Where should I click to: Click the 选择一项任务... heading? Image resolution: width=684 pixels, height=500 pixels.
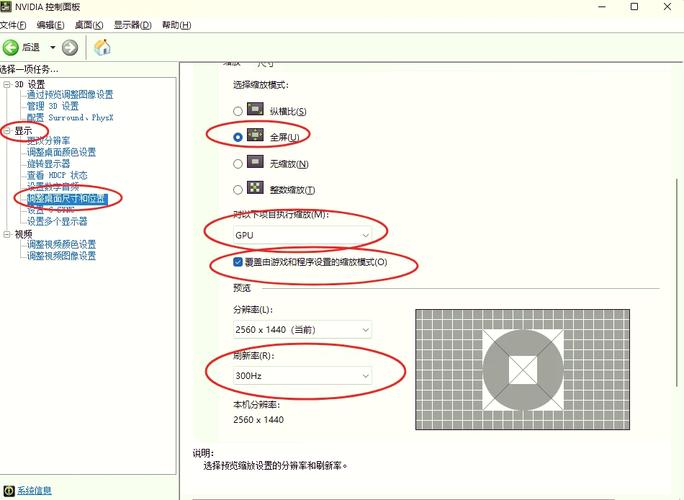[29, 69]
